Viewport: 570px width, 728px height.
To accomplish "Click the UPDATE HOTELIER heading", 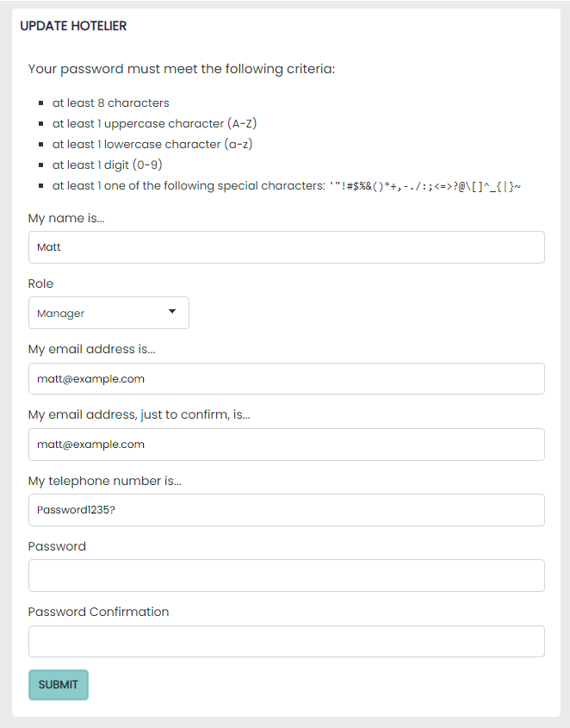I will pos(73,26).
